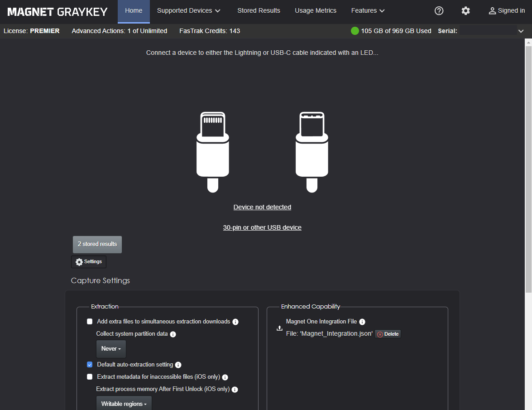This screenshot has width=532, height=410.
Task: Uncheck Default auto-extraction setting
Action: click(90, 365)
